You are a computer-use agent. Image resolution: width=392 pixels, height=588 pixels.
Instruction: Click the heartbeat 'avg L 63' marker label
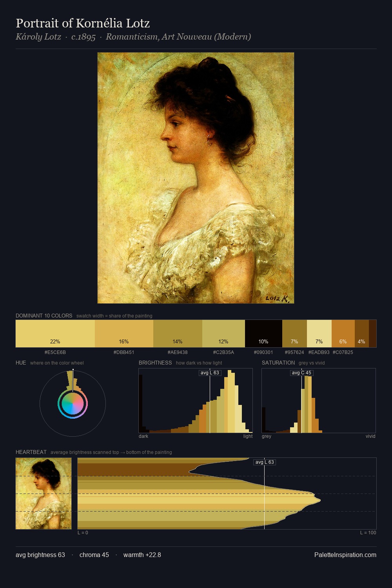(265, 462)
